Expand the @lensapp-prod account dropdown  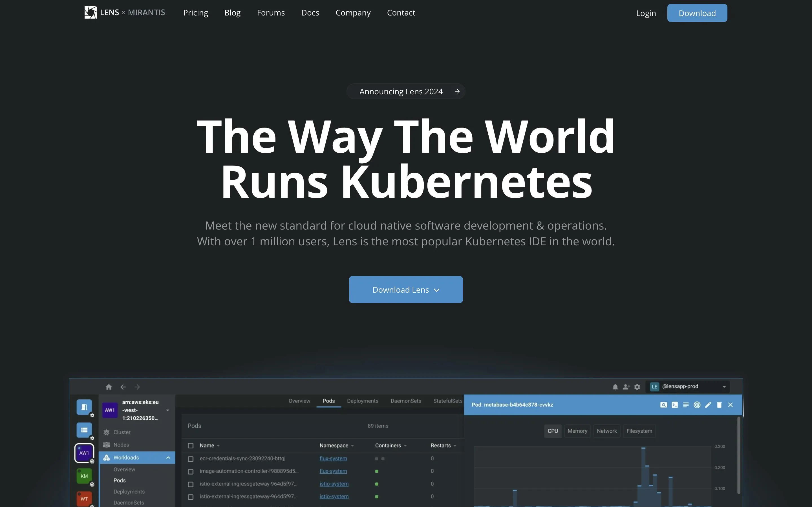click(x=724, y=387)
